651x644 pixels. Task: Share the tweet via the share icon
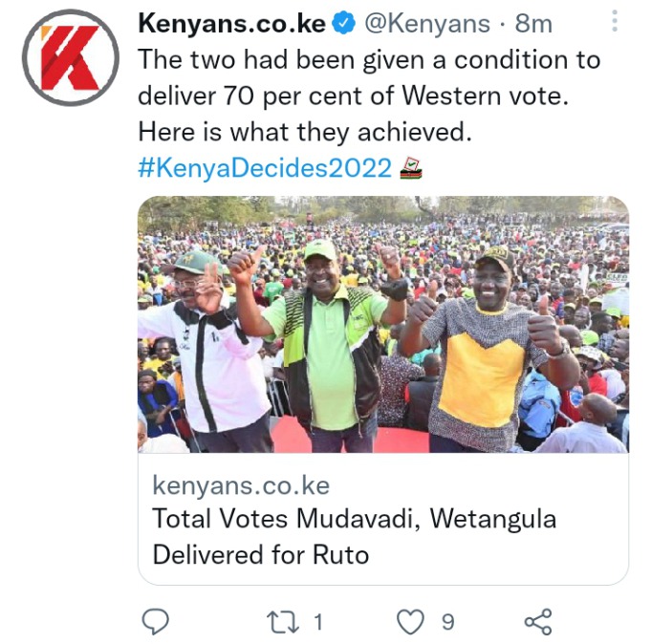(x=538, y=622)
